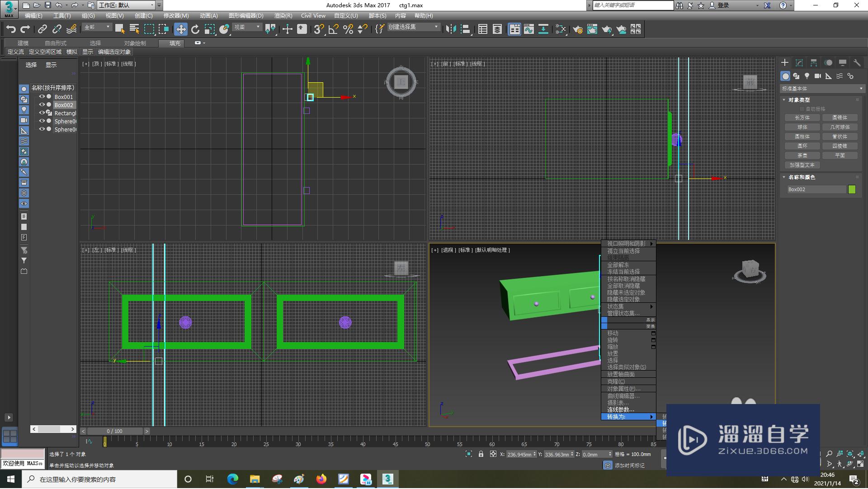Viewport: 868px width, 489px height.
Task: Toggle visibility eye for Box002
Action: coord(42,105)
